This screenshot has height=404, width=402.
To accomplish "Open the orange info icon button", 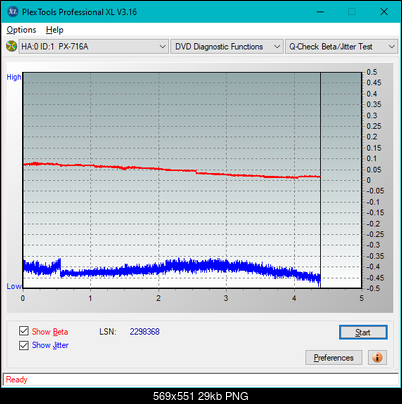I will (377, 358).
